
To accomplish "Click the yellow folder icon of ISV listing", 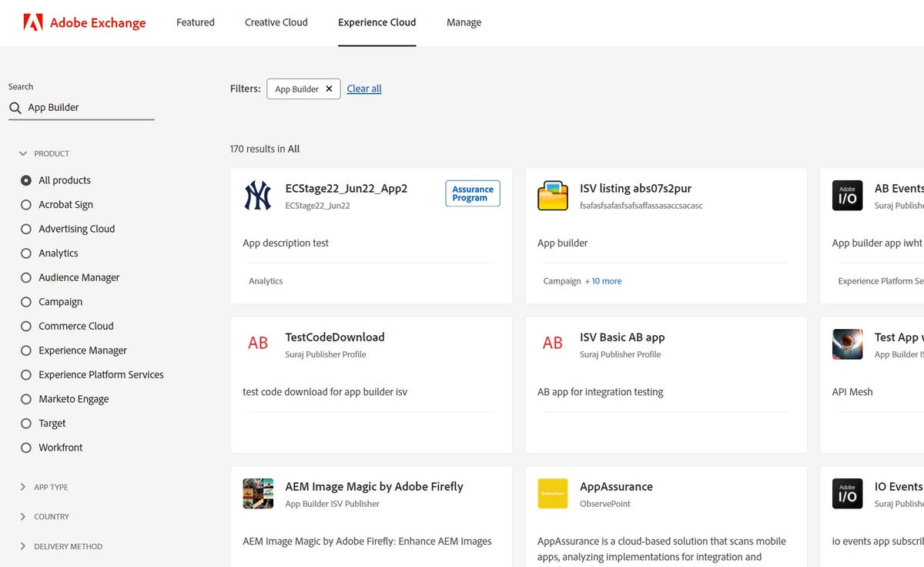I will pos(552,196).
